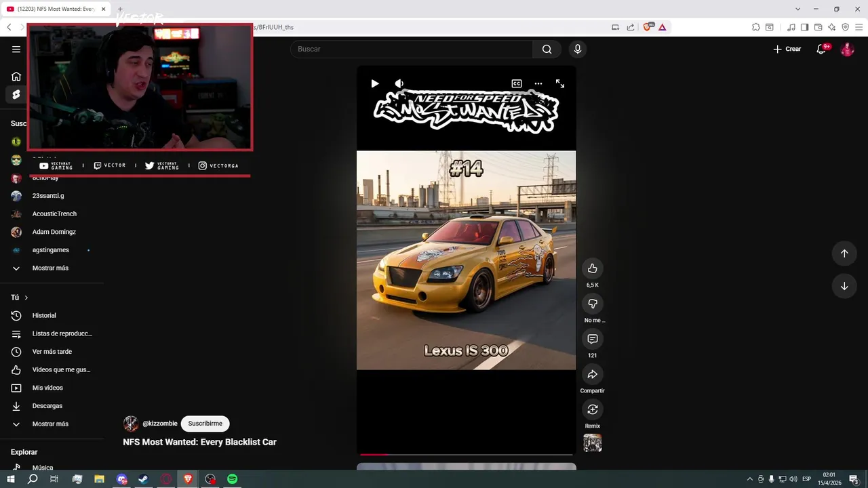The width and height of the screenshot is (868, 488).
Task: Toggle the browser sidebar panel icon
Action: pos(804,27)
